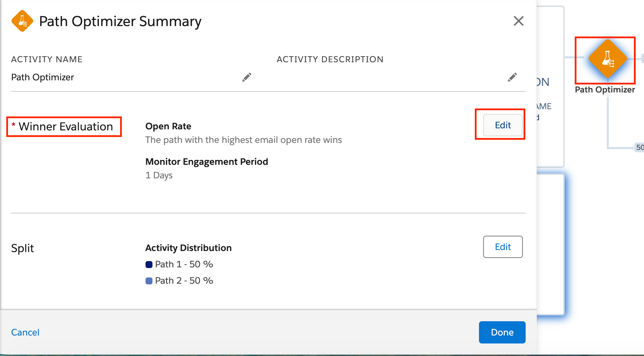Click the ACTIVITY NAME heading

(47, 59)
